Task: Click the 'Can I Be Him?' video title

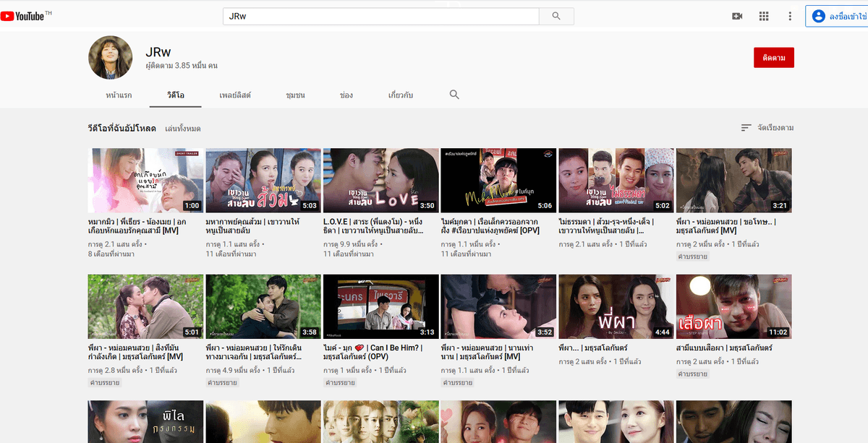Action: point(375,352)
